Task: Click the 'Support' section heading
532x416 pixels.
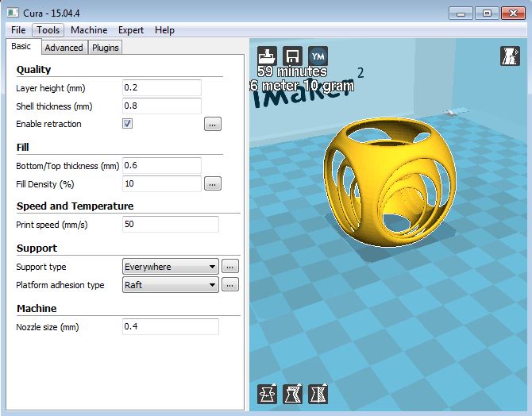Action: [x=37, y=248]
